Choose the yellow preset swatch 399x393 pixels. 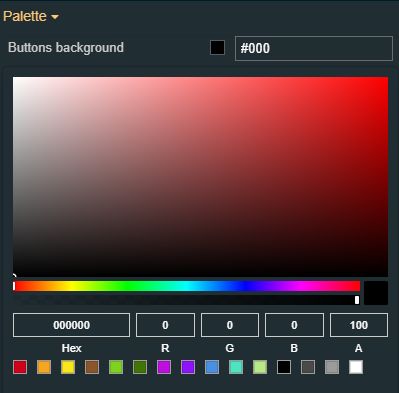click(x=68, y=367)
